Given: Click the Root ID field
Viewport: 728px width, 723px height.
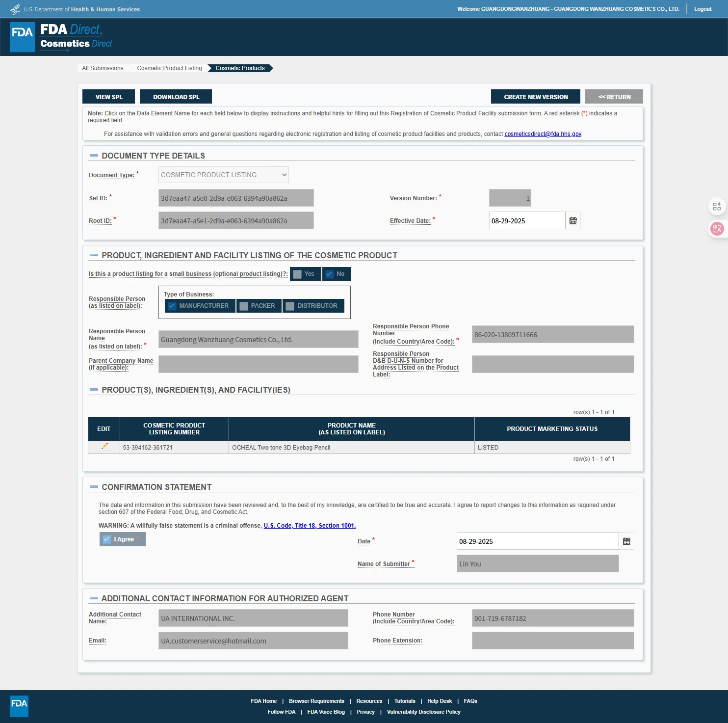Looking at the screenshot, I should click(x=236, y=221).
